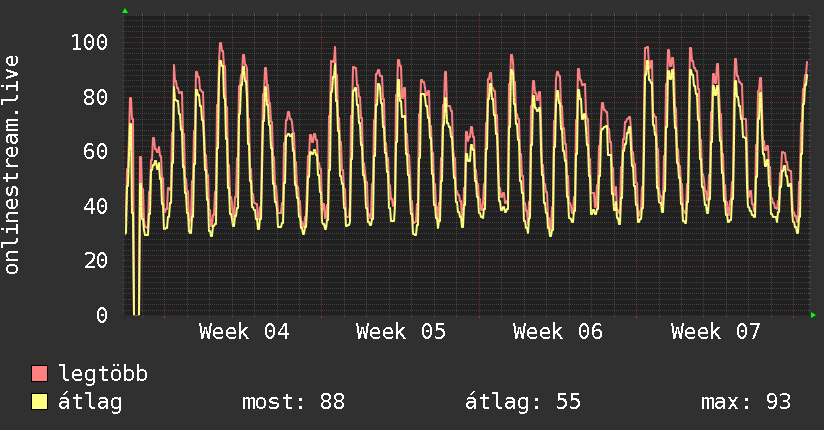824x430 pixels.
Task: Click the 0 y-axis label
Action: click(x=102, y=315)
